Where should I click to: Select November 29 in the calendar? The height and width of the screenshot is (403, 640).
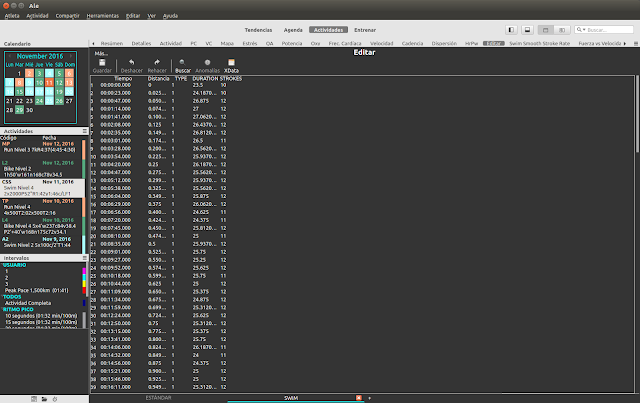click(x=19, y=110)
